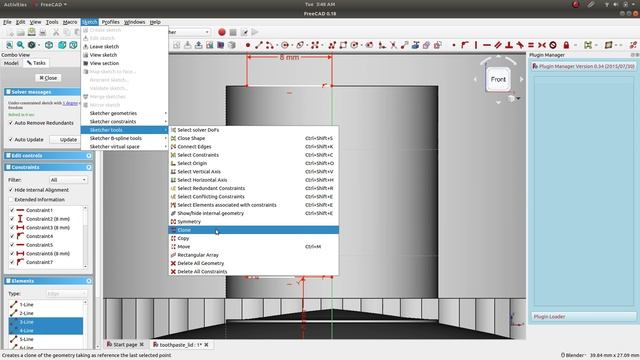
Task: Select 1-Line in Elements list
Action: (x=46, y=304)
